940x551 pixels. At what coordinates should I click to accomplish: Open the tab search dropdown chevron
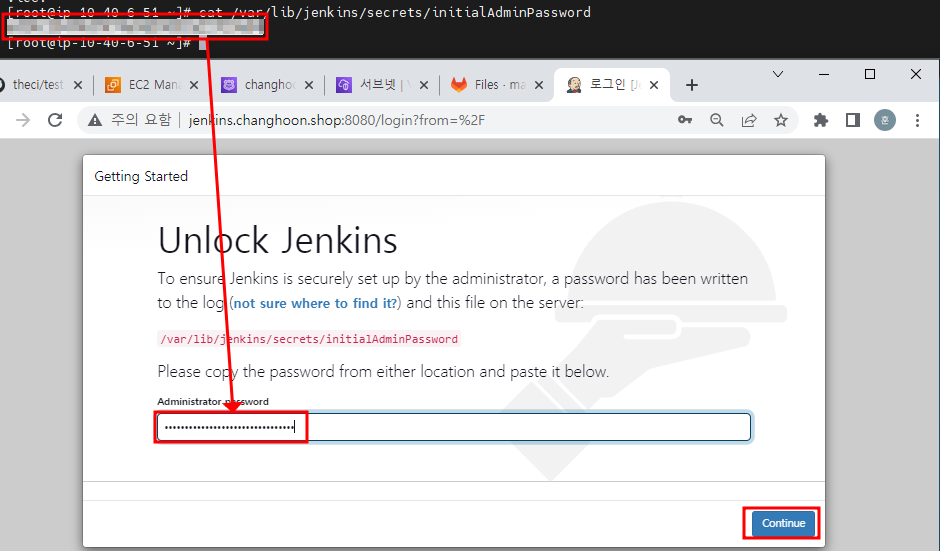click(778, 74)
